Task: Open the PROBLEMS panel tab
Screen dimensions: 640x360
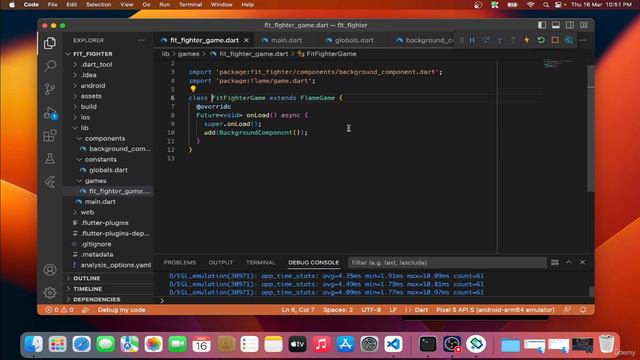Action: tap(180, 262)
